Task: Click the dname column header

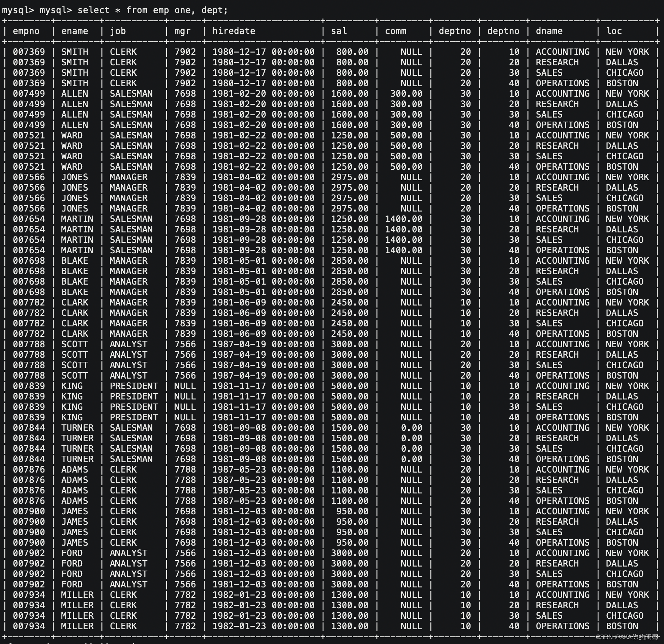Action: point(549,31)
